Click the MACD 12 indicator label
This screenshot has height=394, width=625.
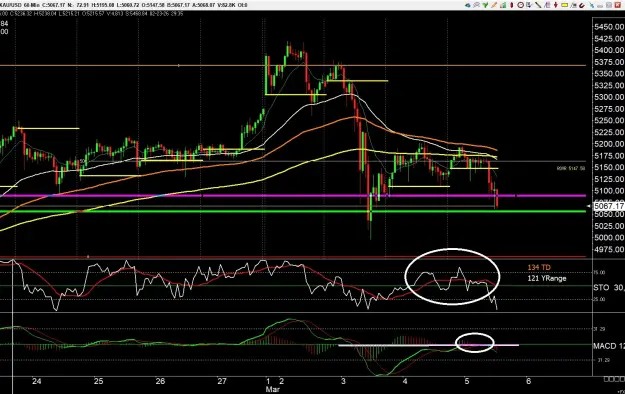[x=609, y=346]
